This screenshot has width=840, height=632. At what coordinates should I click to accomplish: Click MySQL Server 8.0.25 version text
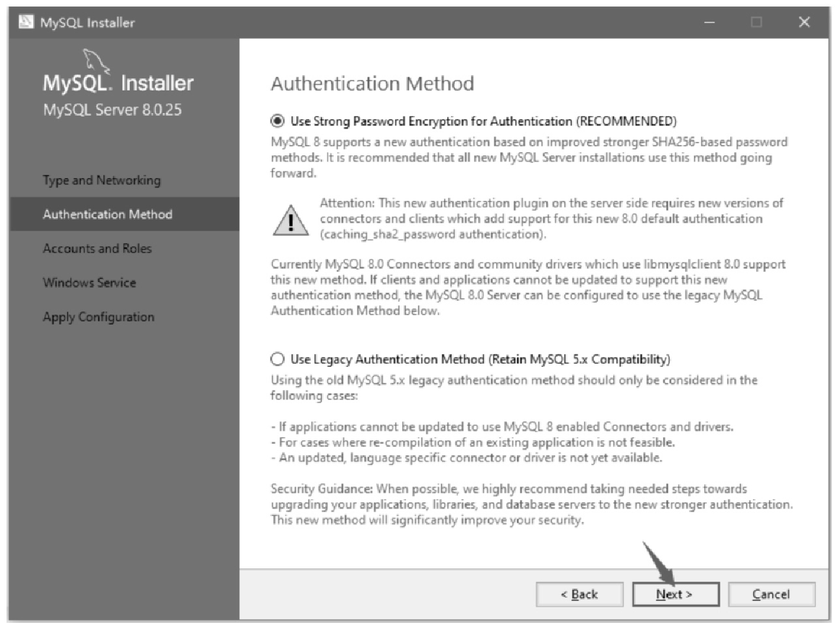112,110
